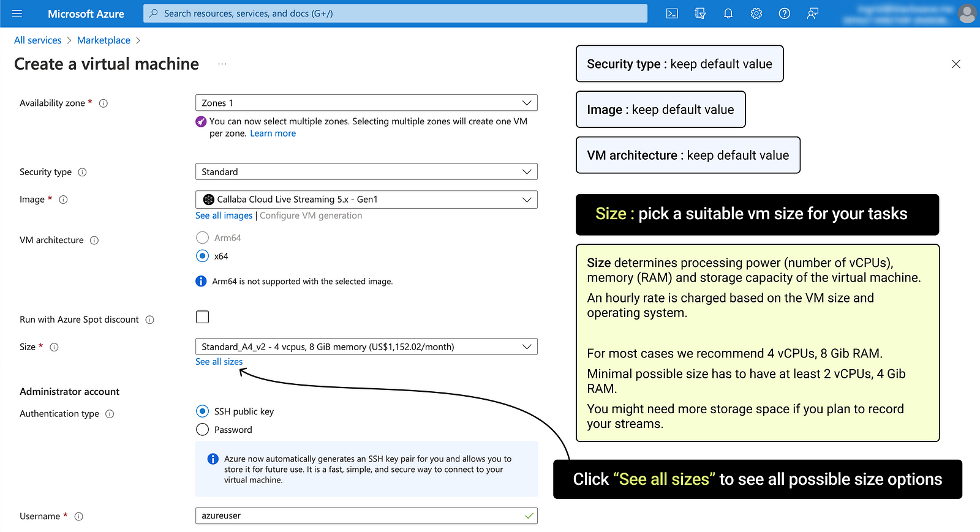Expand the Image dropdown
Image resolution: width=980 pixels, height=532 pixels.
tap(366, 200)
